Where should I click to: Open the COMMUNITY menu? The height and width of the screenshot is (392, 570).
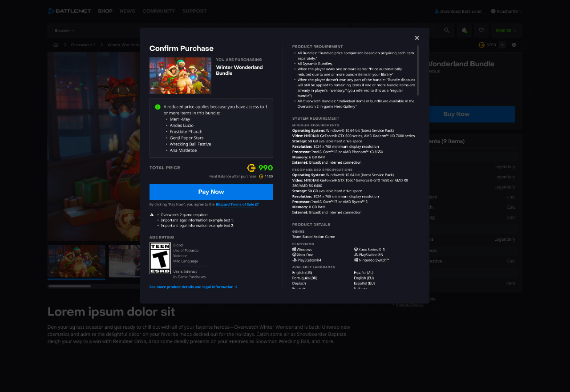[x=158, y=11]
